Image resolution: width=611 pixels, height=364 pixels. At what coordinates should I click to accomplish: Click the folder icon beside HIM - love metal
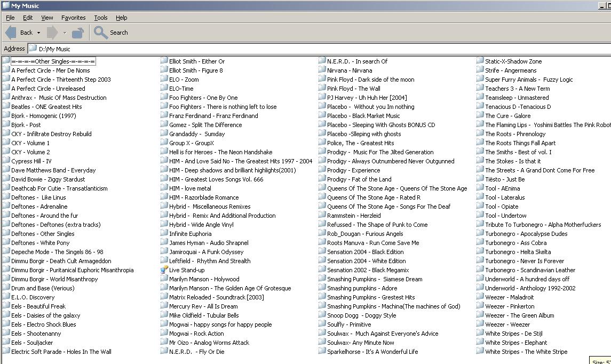164,188
